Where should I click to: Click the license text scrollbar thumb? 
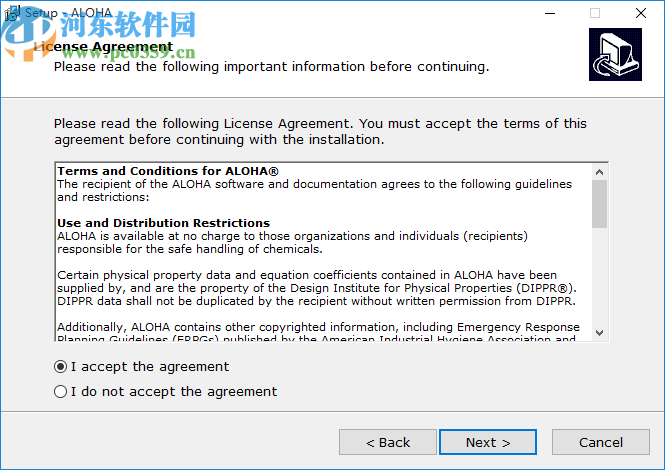click(x=599, y=203)
